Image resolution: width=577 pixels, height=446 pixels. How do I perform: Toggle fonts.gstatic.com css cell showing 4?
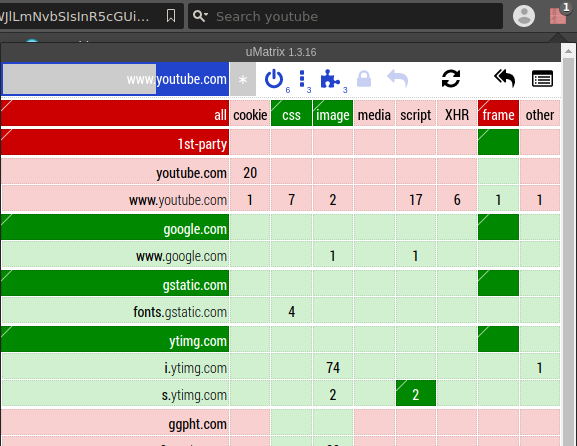(291, 310)
